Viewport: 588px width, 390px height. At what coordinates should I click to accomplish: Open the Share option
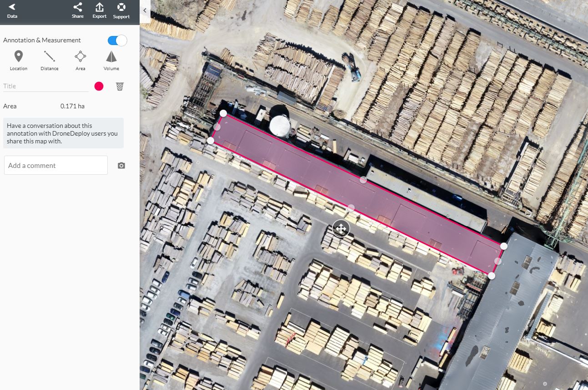78,11
